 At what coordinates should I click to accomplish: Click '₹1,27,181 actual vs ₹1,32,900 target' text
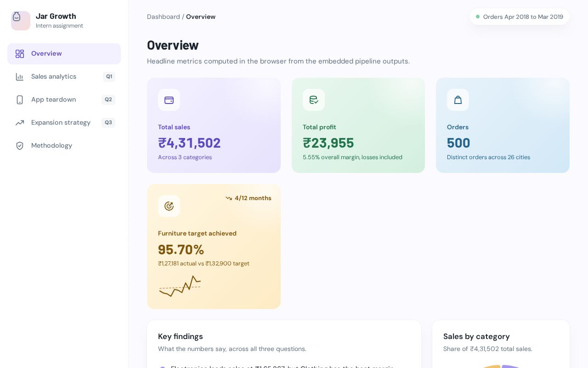pyautogui.click(x=204, y=264)
